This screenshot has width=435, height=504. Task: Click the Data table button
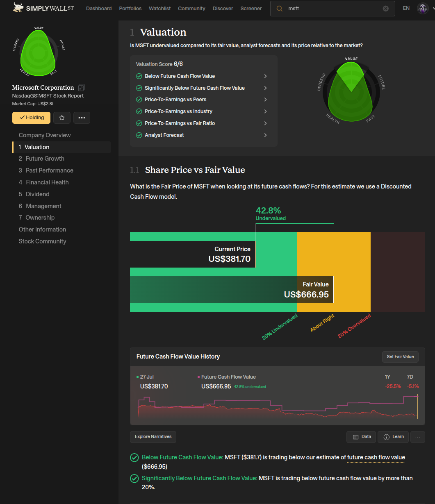point(361,437)
